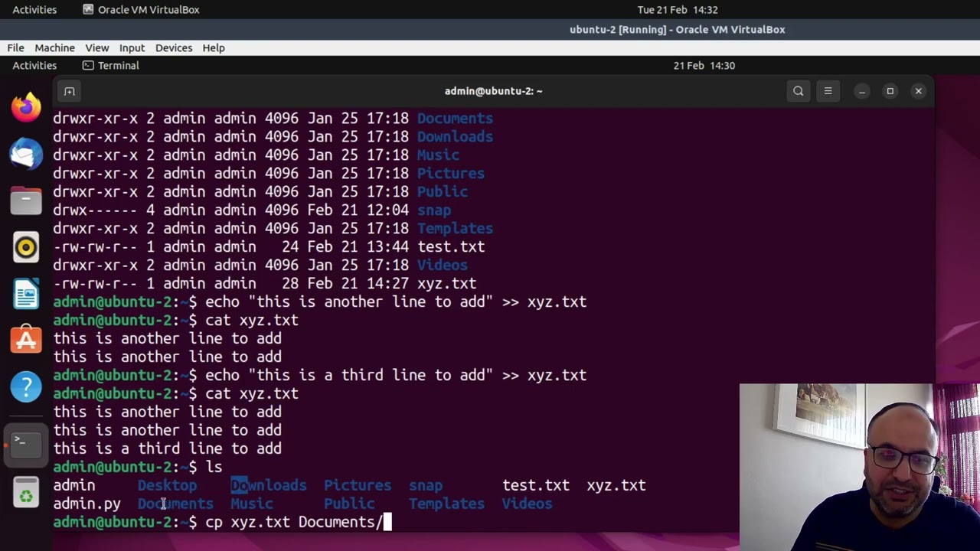
Task: Open the Help question mark icon
Action: (x=26, y=386)
